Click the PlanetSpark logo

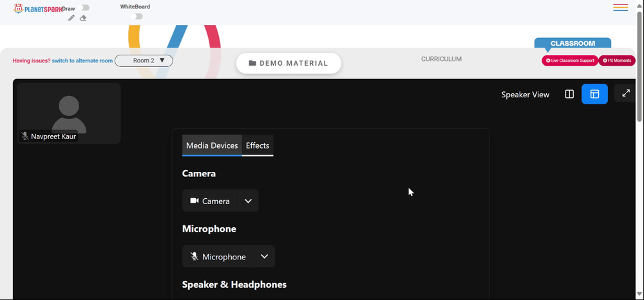37,8
